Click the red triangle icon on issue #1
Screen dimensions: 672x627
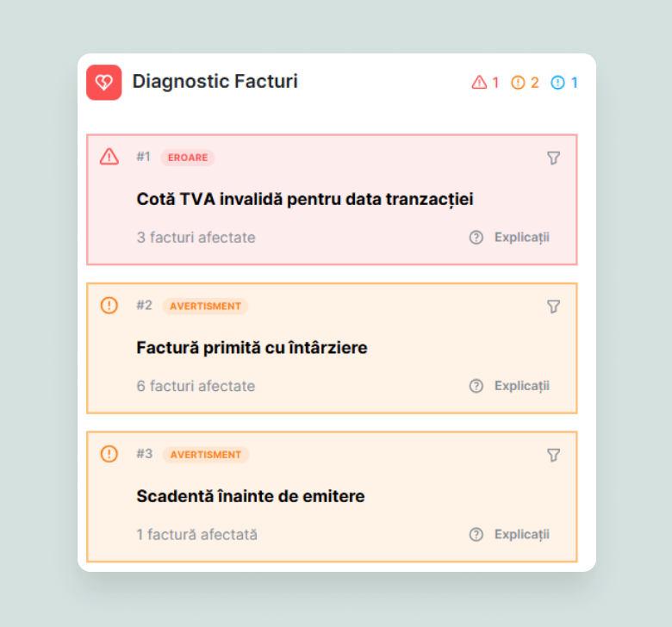pyautogui.click(x=109, y=157)
